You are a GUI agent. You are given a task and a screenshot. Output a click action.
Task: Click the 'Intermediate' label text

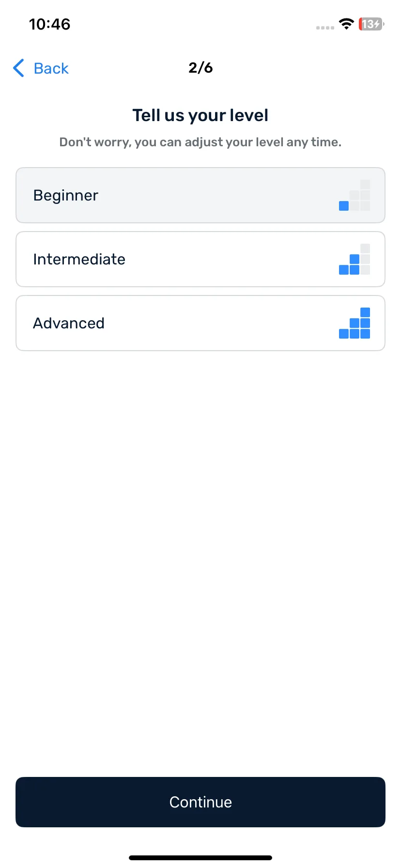coord(79,259)
